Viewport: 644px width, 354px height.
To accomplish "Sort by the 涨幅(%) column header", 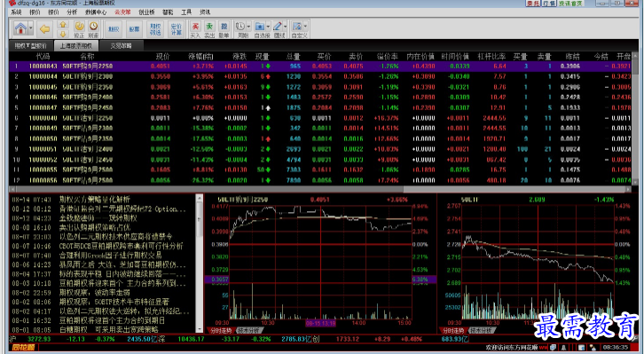I will point(200,57).
